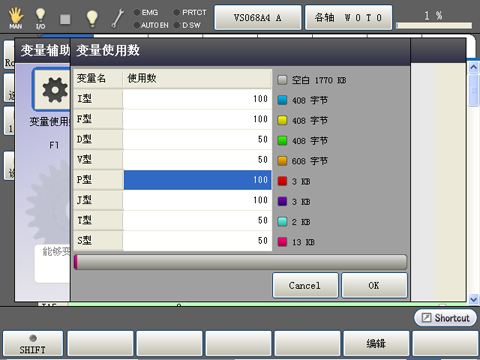480x360 pixels.
Task: Click the I型 row label
Action: click(98, 99)
